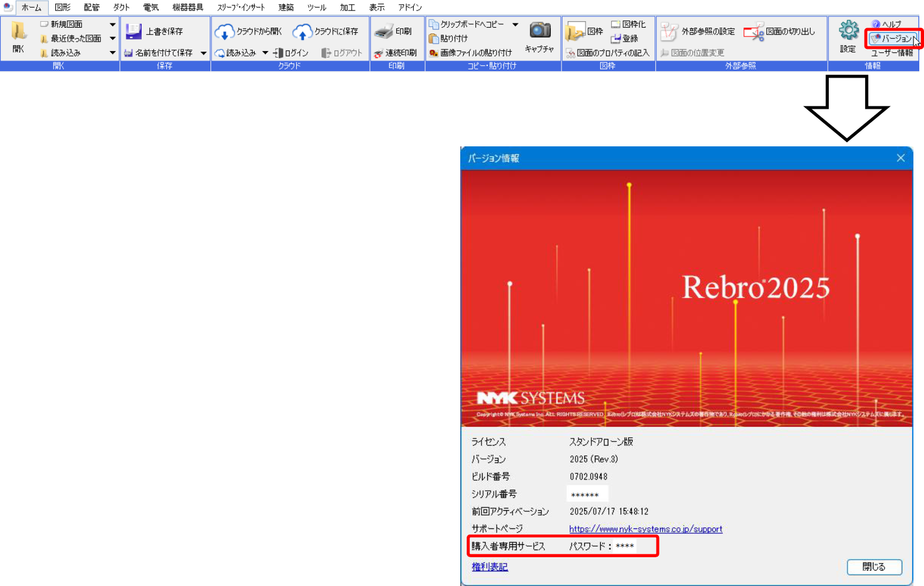Click the キャプチャ camera icon
Screen dimensions: 924x586
click(x=540, y=30)
